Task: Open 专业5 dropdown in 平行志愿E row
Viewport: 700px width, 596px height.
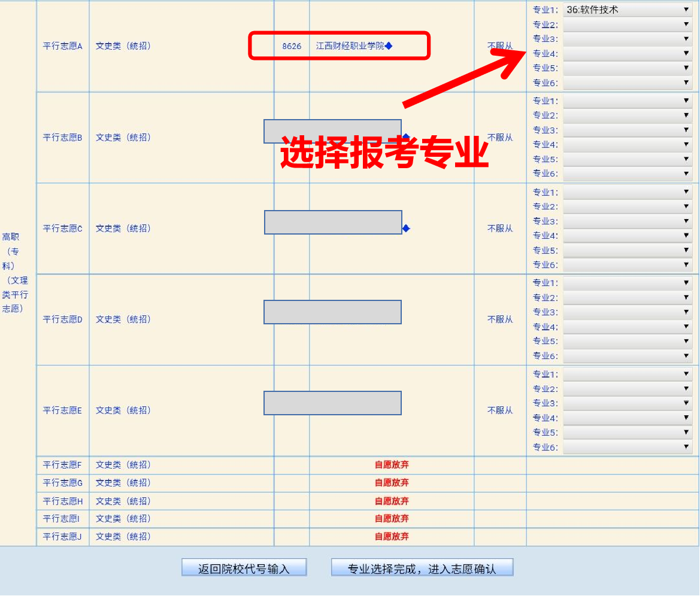Action: pyautogui.click(x=628, y=432)
